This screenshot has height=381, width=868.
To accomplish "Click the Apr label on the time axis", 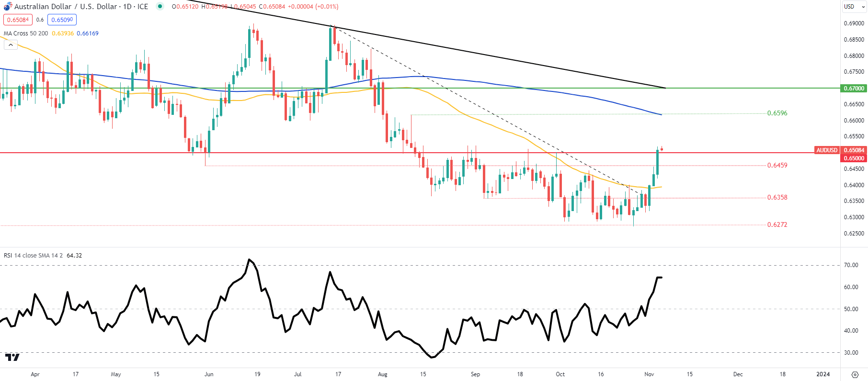I will pos(35,374).
